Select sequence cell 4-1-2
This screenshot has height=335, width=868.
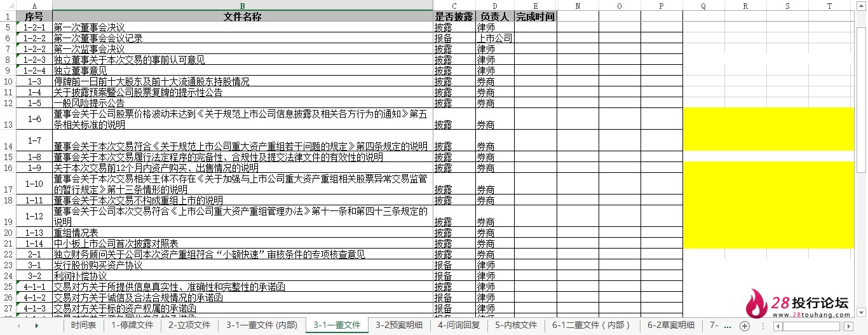click(x=34, y=297)
